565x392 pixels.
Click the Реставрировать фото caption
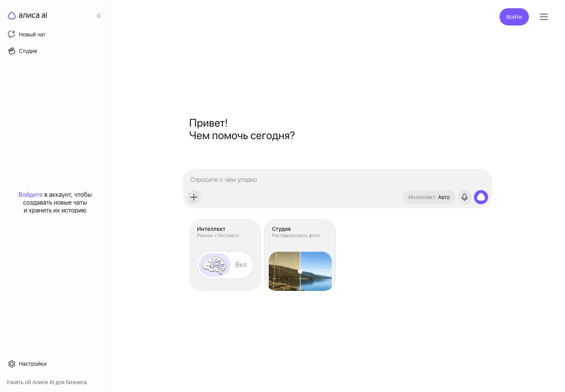(x=296, y=236)
